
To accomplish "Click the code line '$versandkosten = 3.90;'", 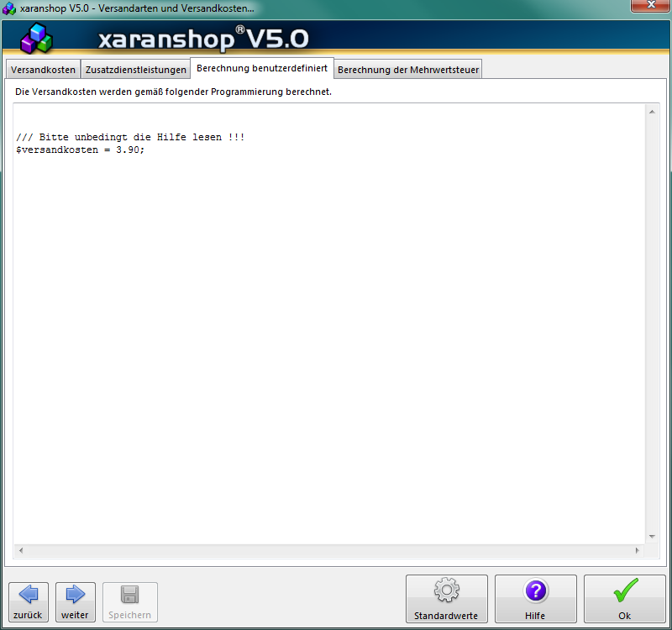I will pos(80,150).
